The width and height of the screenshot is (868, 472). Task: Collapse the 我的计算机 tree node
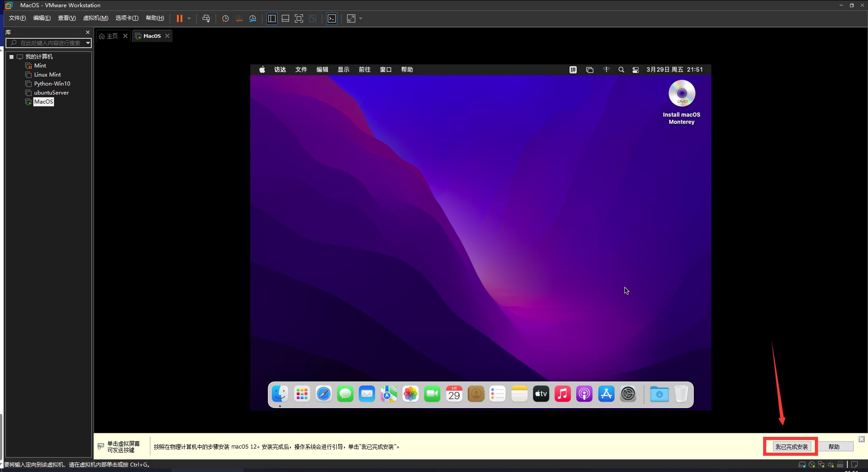click(11, 57)
